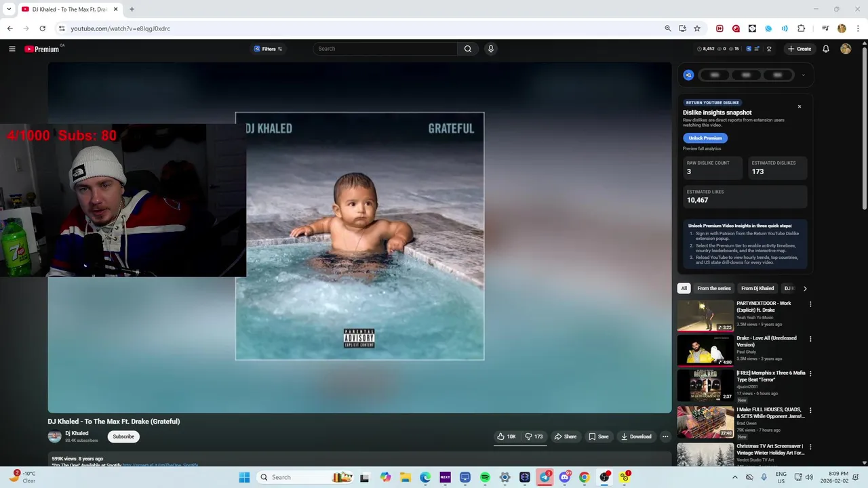Open Chrome zoom magnifier icon
868x488 pixels.
pos(668,28)
